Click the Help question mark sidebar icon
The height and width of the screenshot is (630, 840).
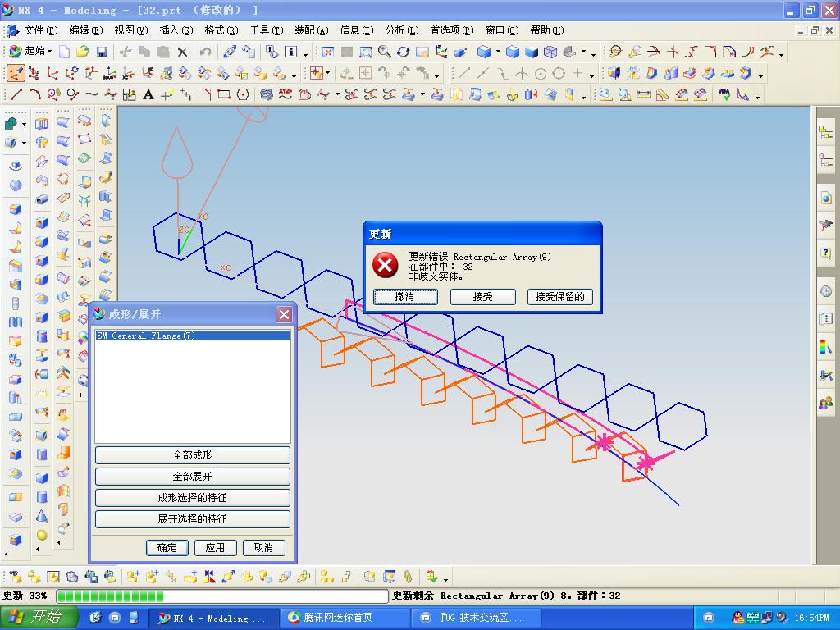(x=825, y=253)
